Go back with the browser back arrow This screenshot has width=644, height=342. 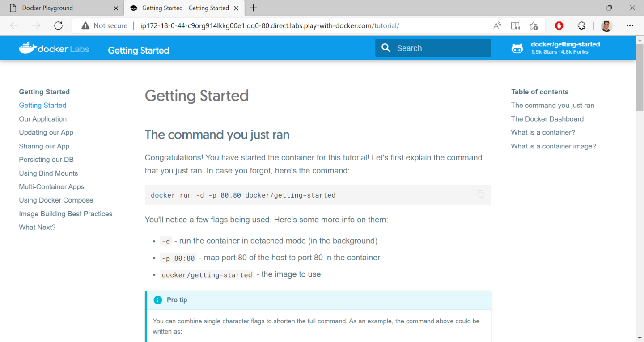pos(14,25)
